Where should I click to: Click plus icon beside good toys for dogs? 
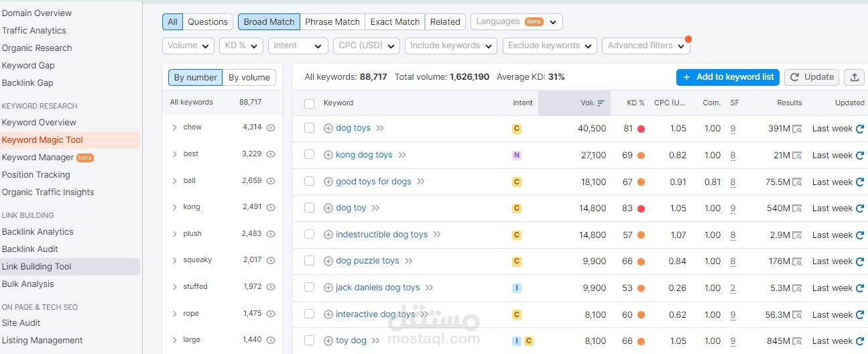pos(328,182)
